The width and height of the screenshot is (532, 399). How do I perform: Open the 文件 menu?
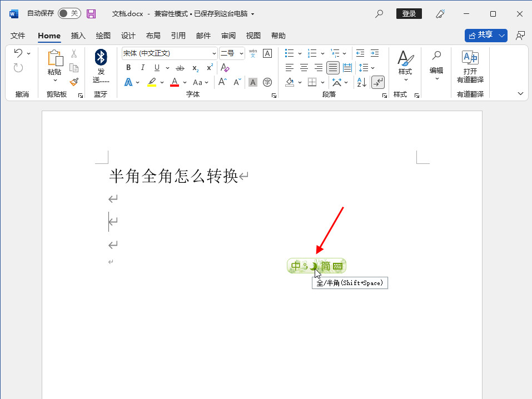[x=18, y=36]
